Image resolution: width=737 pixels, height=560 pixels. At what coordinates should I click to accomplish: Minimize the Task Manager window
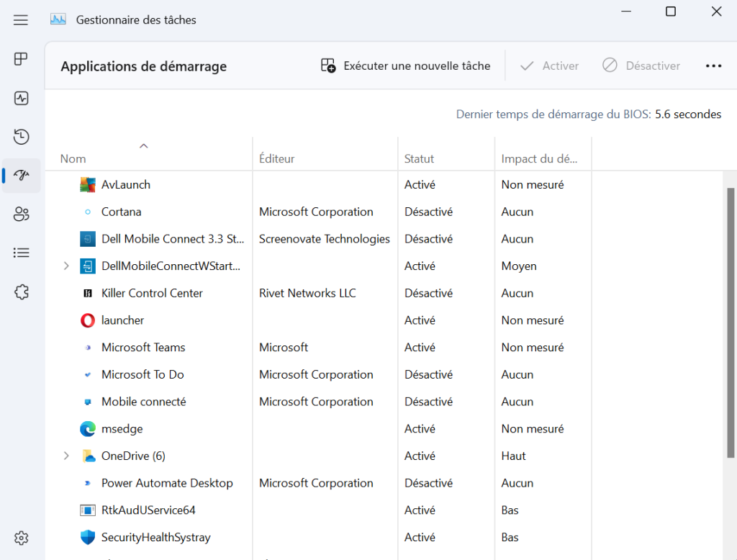tap(626, 11)
